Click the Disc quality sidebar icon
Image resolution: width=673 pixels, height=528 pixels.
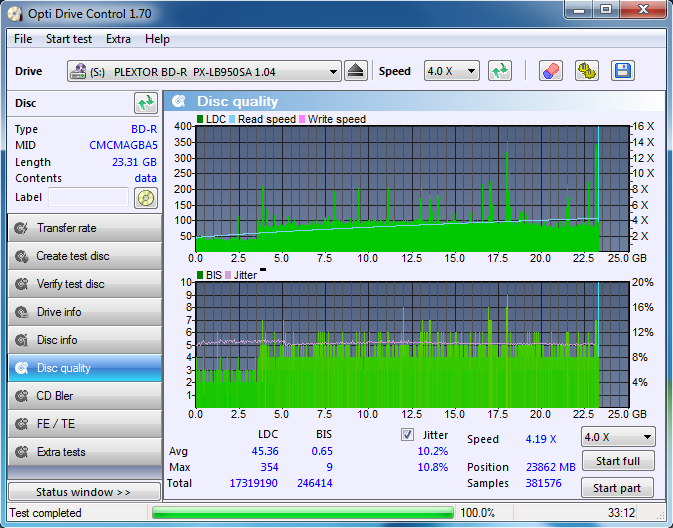(21, 368)
